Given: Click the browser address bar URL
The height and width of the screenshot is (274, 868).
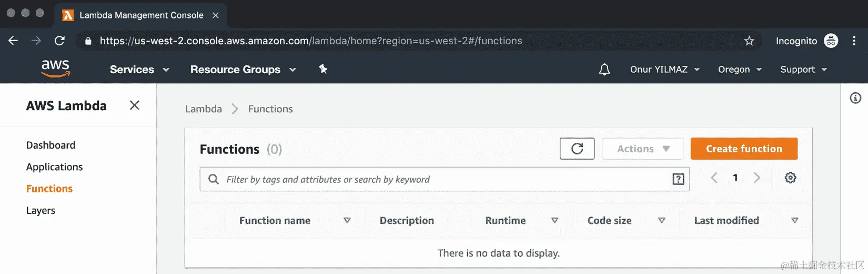Looking at the screenshot, I should coord(311,41).
